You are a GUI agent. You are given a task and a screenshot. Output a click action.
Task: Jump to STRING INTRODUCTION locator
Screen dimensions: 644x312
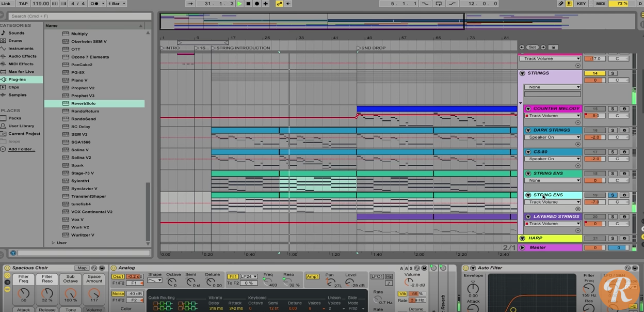pyautogui.click(x=240, y=48)
